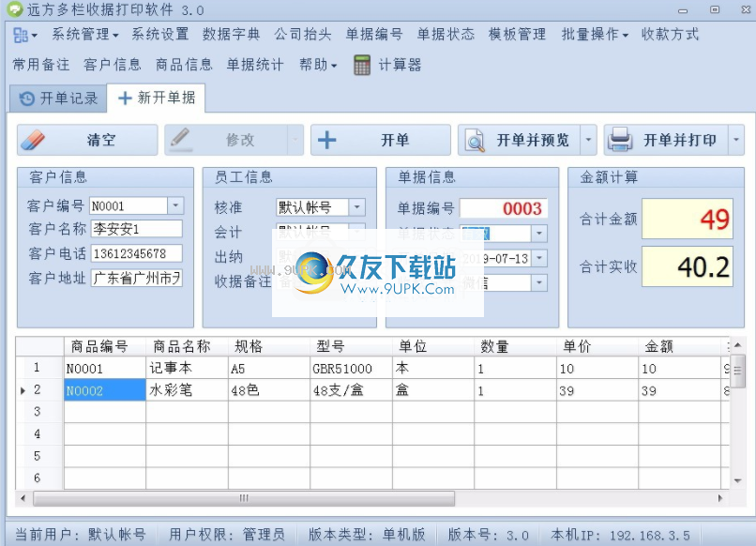Open the payment method dropdown showing 微信
This screenshot has height=546, width=756.
[539, 282]
